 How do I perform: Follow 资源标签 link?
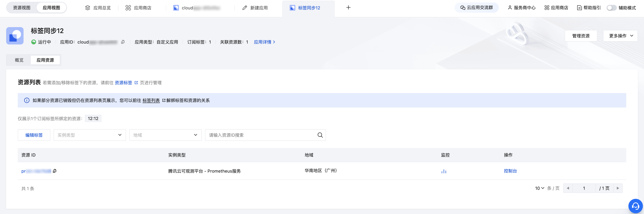tap(124, 83)
